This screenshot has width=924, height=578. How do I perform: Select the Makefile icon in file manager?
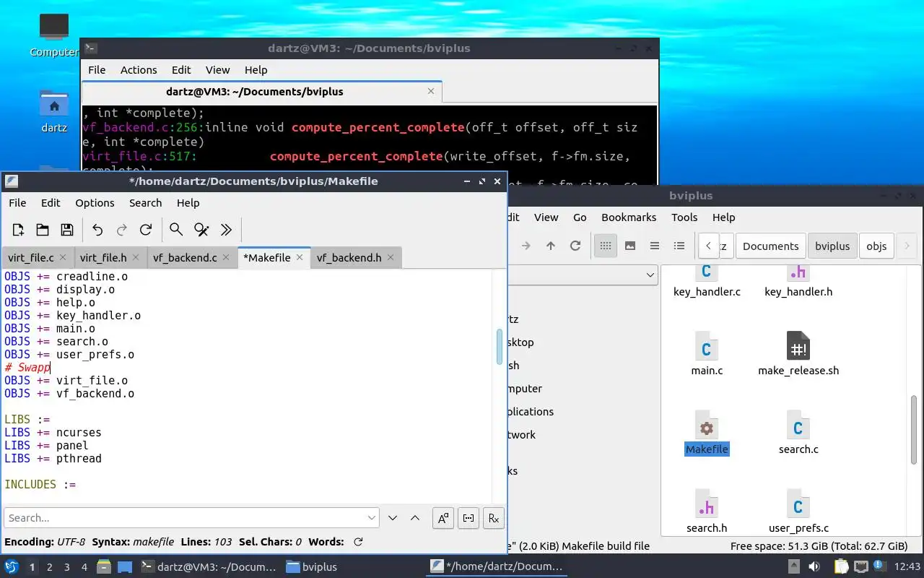tap(707, 433)
